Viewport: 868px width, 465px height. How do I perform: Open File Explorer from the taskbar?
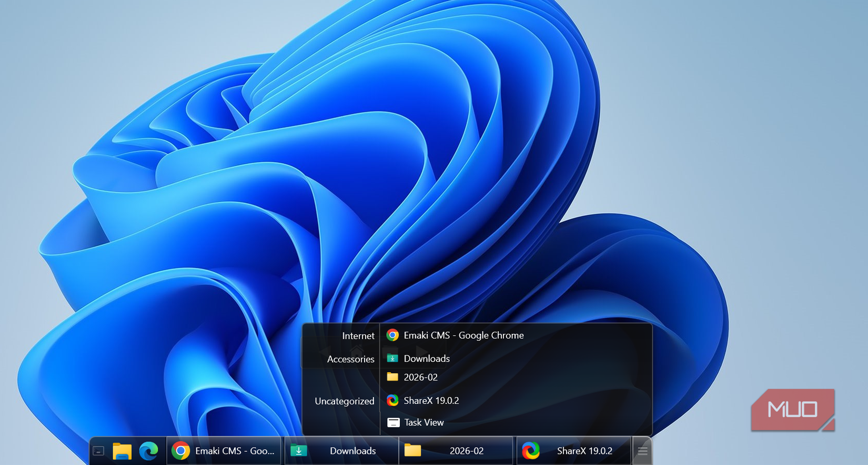[x=122, y=451]
